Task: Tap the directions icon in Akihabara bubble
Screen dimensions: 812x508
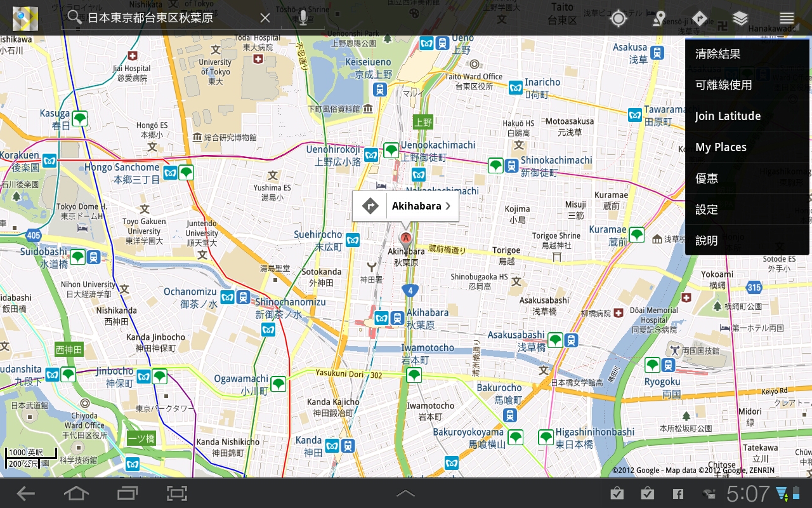Action: pos(370,206)
